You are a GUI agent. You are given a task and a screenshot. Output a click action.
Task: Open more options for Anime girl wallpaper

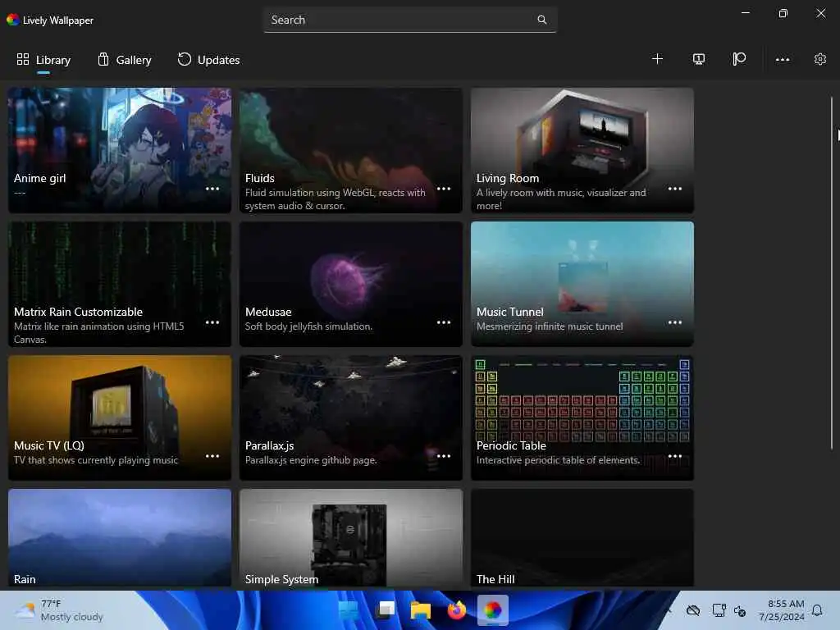click(x=212, y=189)
